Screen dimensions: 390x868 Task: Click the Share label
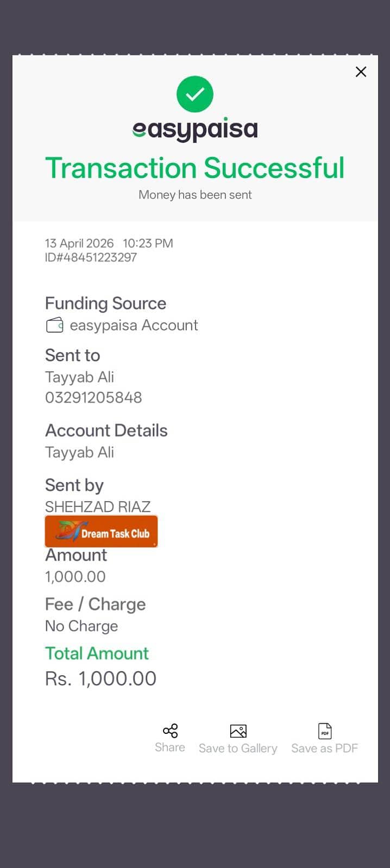pos(170,747)
